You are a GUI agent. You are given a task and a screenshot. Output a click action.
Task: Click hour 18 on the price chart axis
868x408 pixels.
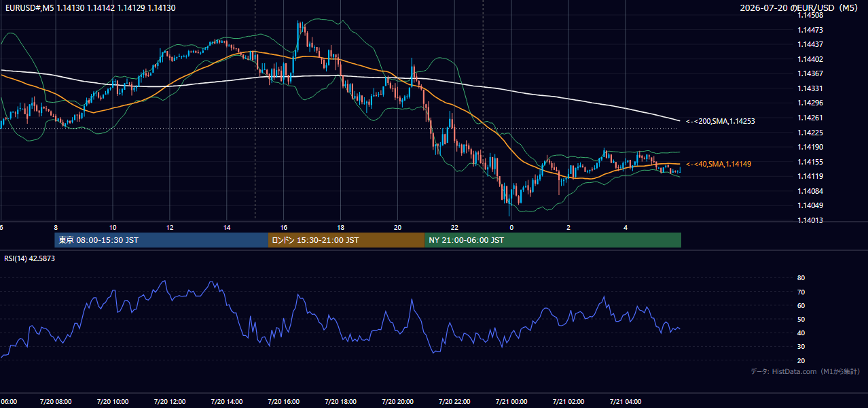341,228
